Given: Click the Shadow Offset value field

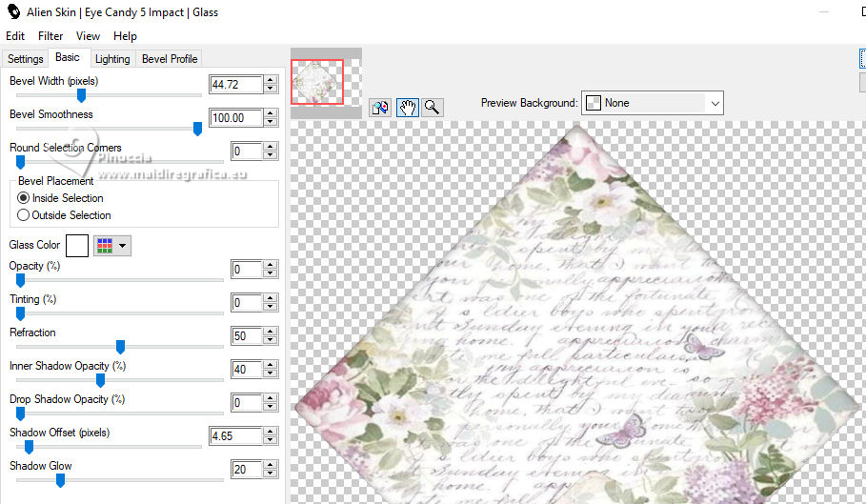Looking at the screenshot, I should coord(236,436).
